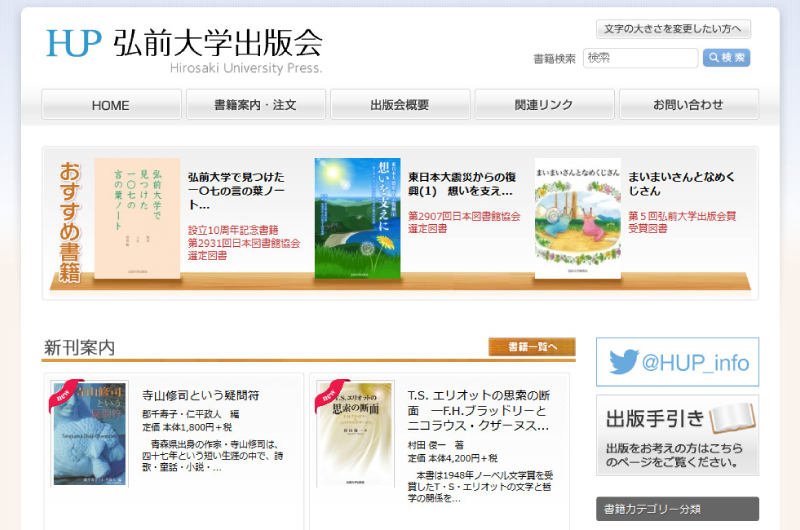800x530 pixels.
Task: Open the 寺山修司という疑問符 book cover thumbnail
Action: tap(90, 433)
